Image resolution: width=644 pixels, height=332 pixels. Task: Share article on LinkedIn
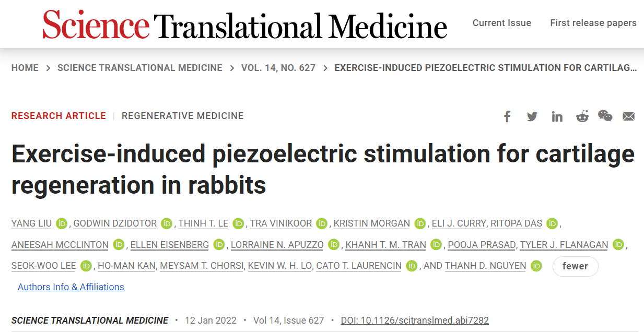pyautogui.click(x=557, y=116)
